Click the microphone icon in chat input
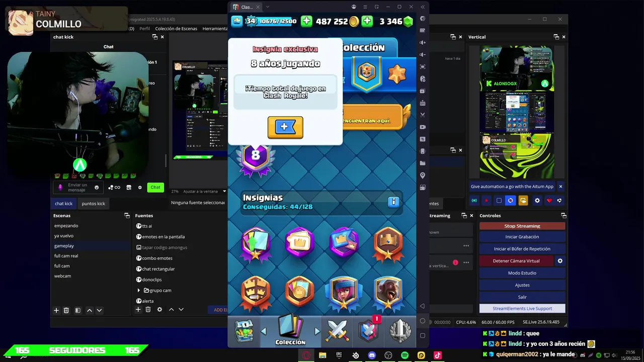Viewport: 644px width, 362px height. click(60, 188)
